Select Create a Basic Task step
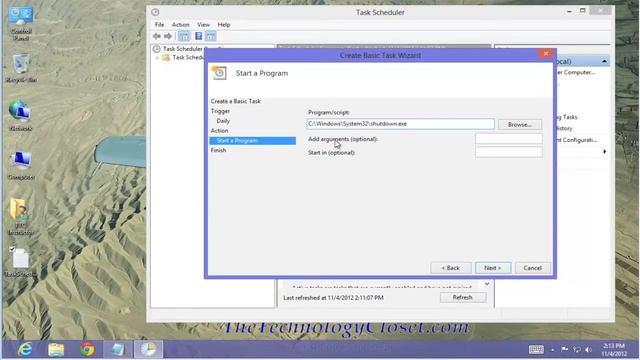Screen dimensions: 640x360 (x=236, y=101)
